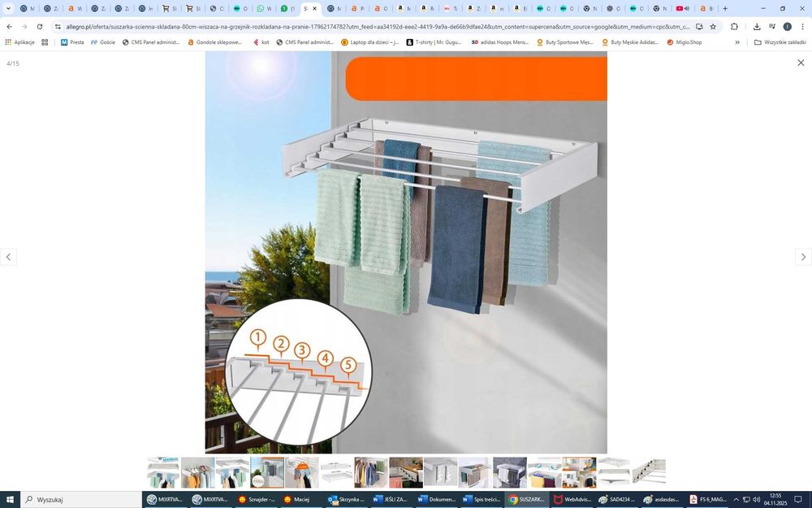Open the Presta bookmark
Viewport: 812px width, 508px height.
[x=72, y=42]
